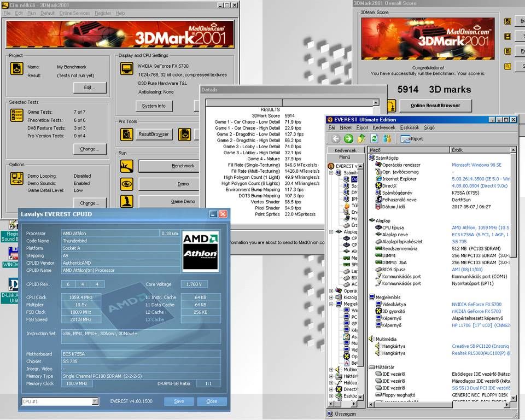The width and height of the screenshot is (525, 420).
Task: Start the Benchmark run
Action: 169,166
